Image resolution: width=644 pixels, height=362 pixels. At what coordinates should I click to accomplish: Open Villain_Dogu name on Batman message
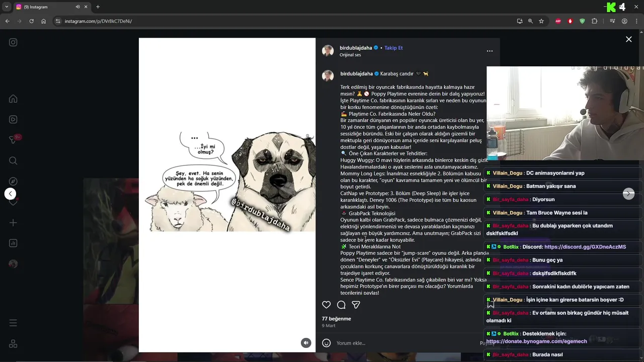pyautogui.click(x=507, y=186)
